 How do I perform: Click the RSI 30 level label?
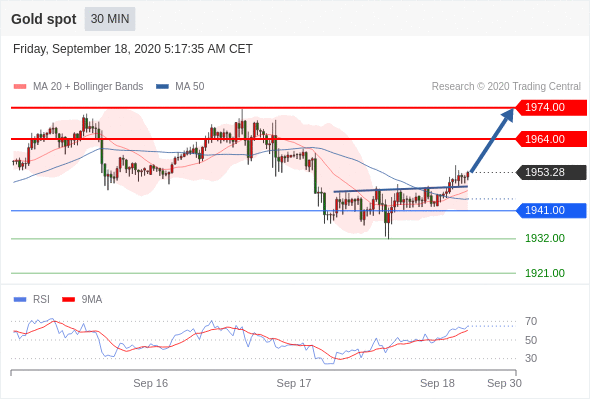click(x=531, y=358)
